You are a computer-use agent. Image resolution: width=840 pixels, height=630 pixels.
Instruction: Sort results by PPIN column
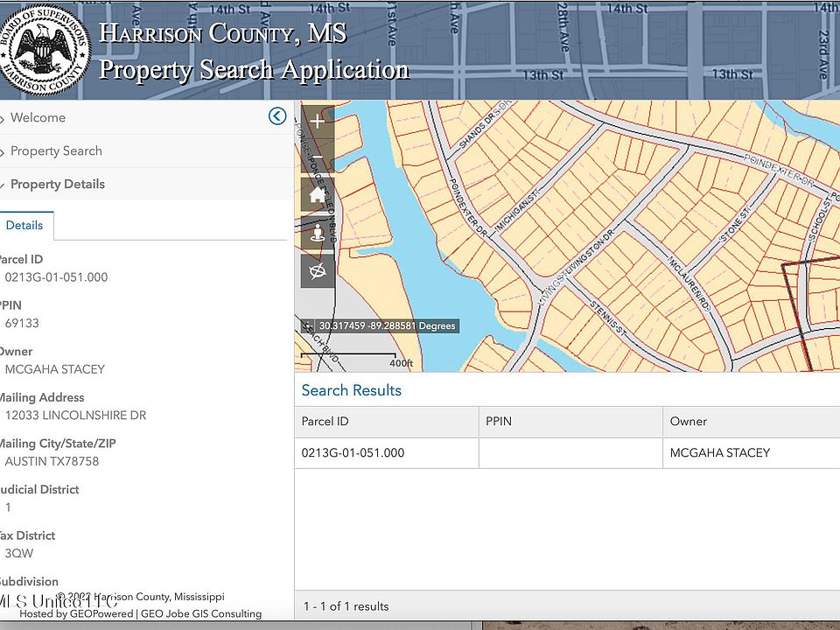point(498,421)
